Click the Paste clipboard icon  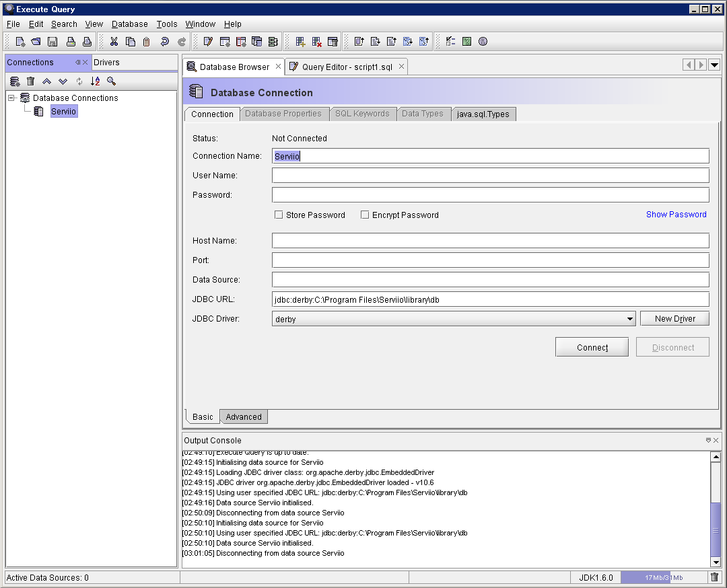tap(146, 42)
